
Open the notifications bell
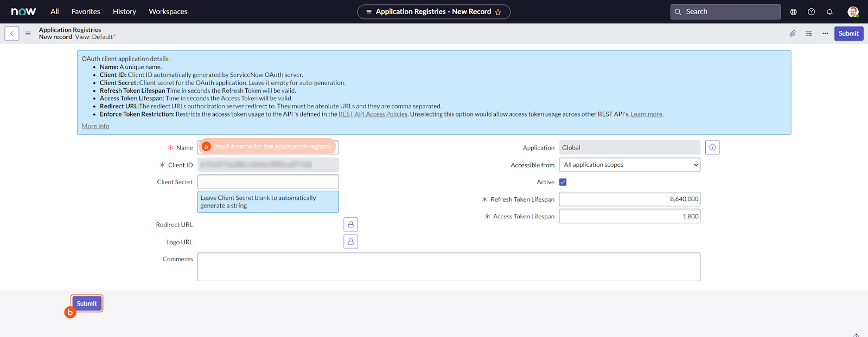(829, 12)
